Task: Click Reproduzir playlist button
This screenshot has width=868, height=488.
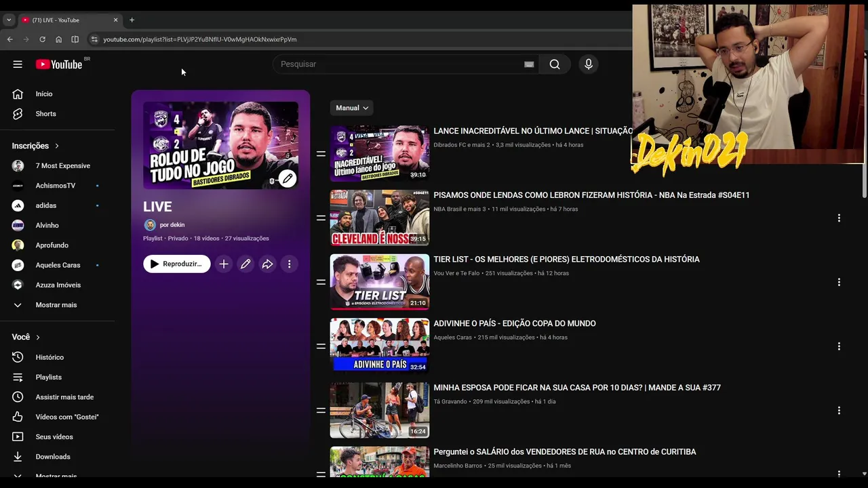Action: (x=177, y=264)
